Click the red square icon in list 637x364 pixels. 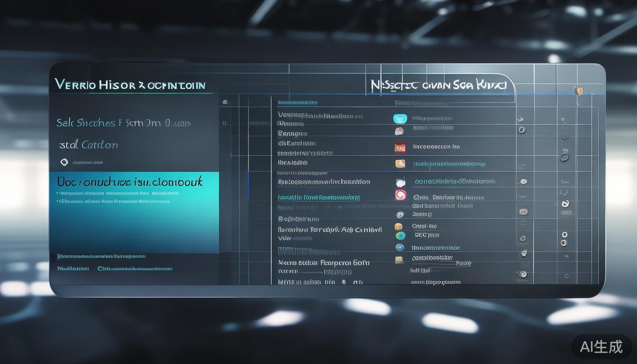click(400, 147)
